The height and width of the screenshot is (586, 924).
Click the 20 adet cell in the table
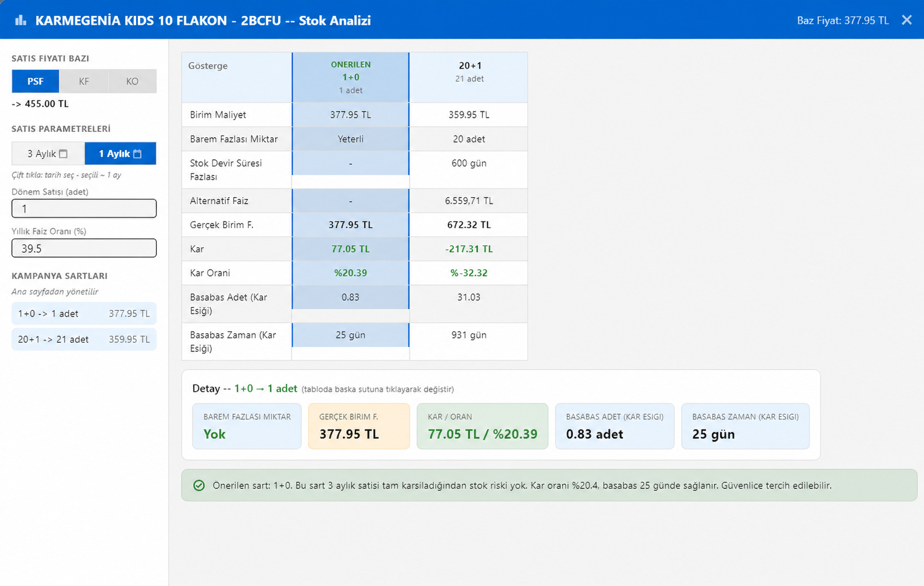click(469, 139)
